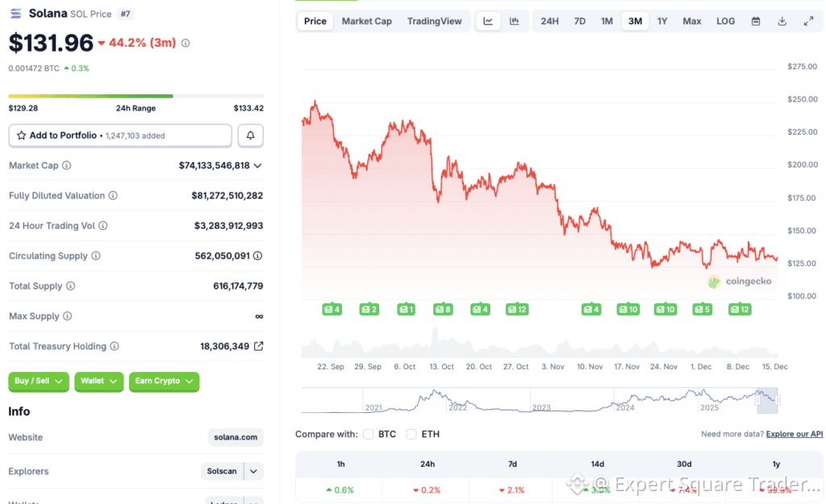Toggle LOG scale on the chart

click(x=725, y=21)
